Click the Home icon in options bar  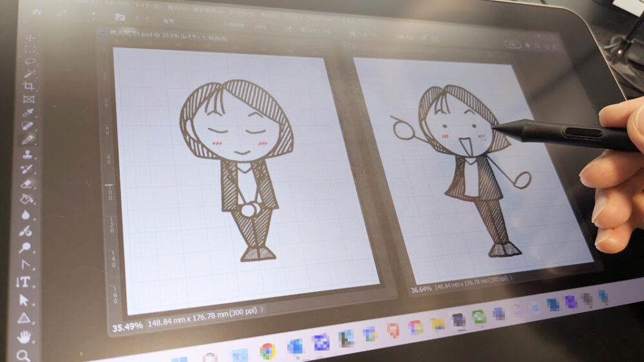[x=36, y=11]
